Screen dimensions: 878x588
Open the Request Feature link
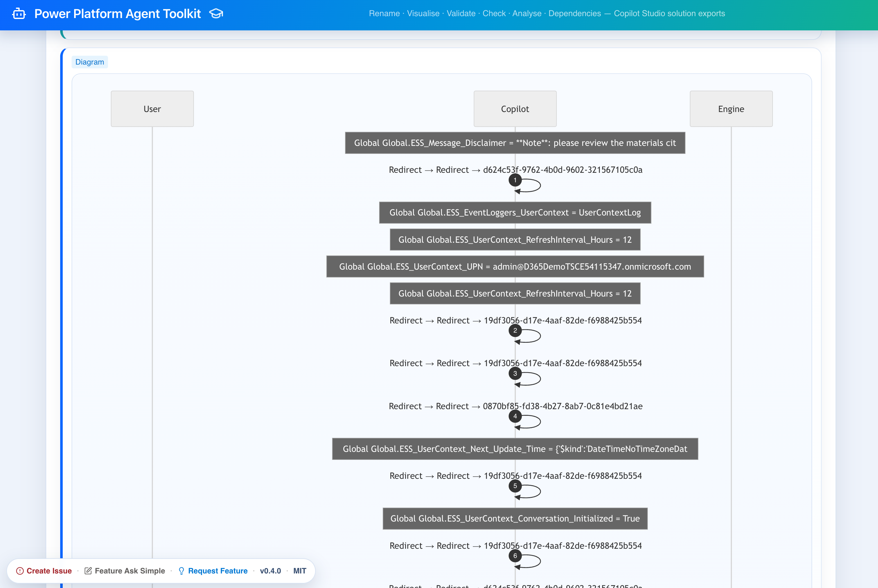tap(218, 571)
